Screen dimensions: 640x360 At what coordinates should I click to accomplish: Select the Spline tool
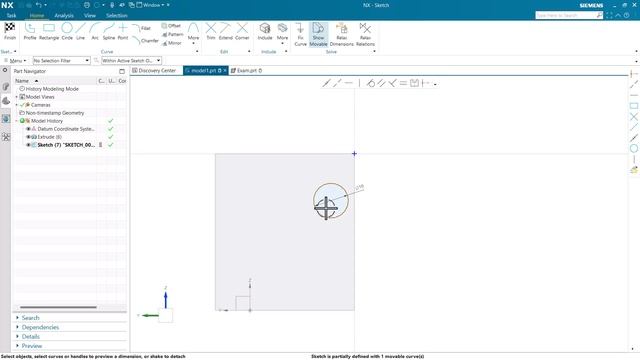109,31
